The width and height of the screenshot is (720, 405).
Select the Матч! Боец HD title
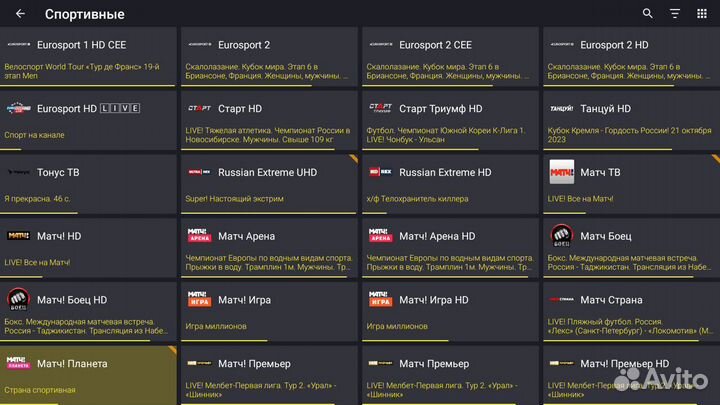pos(72,300)
